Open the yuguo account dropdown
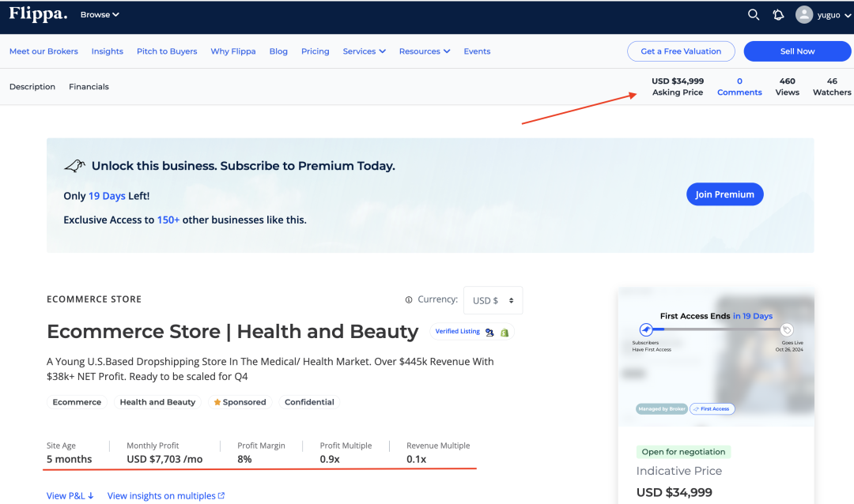The width and height of the screenshot is (854, 504). coord(834,15)
